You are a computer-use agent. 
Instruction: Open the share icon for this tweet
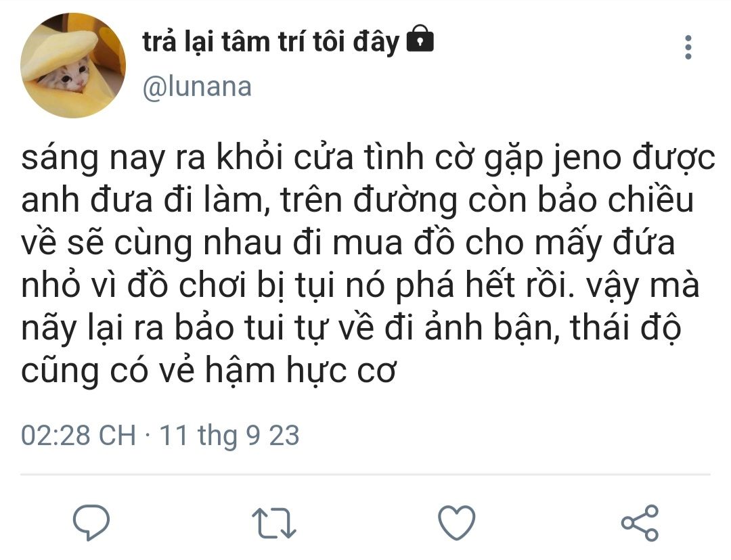[x=640, y=523]
